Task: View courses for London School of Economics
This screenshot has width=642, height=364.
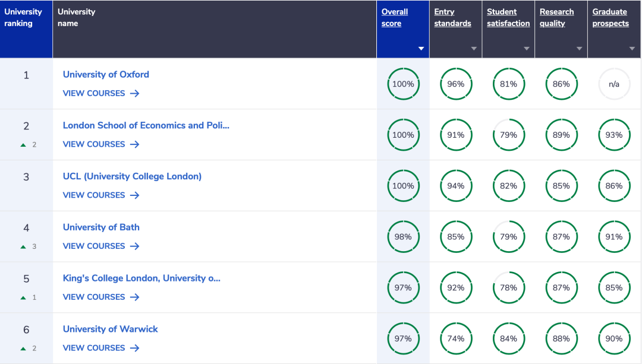Action: (x=100, y=144)
